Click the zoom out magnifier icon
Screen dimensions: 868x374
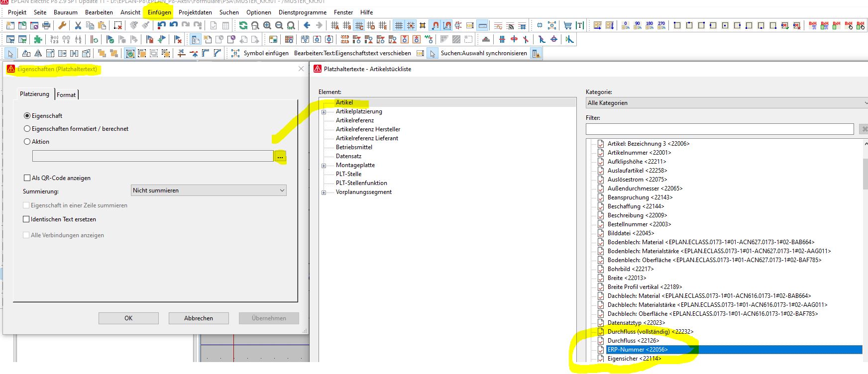coord(279,25)
